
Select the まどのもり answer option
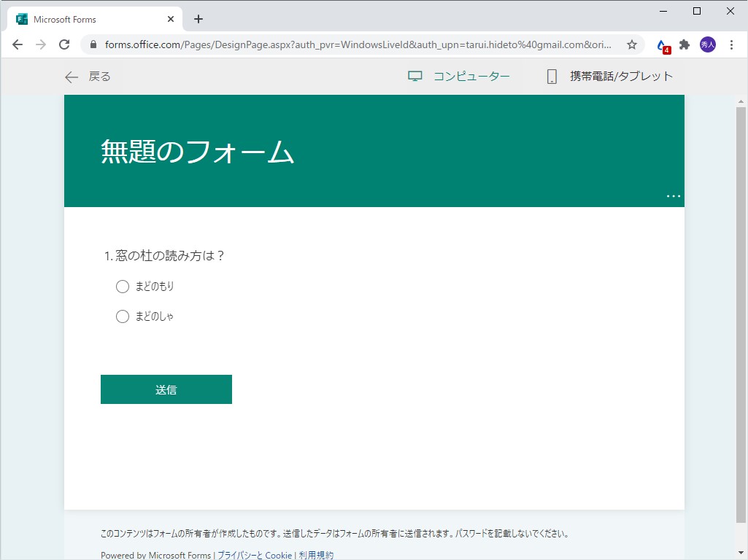point(123,287)
